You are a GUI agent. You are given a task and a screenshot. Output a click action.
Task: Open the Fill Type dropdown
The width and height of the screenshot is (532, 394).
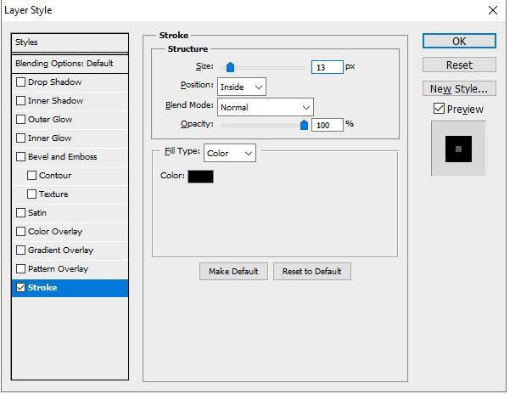point(230,154)
